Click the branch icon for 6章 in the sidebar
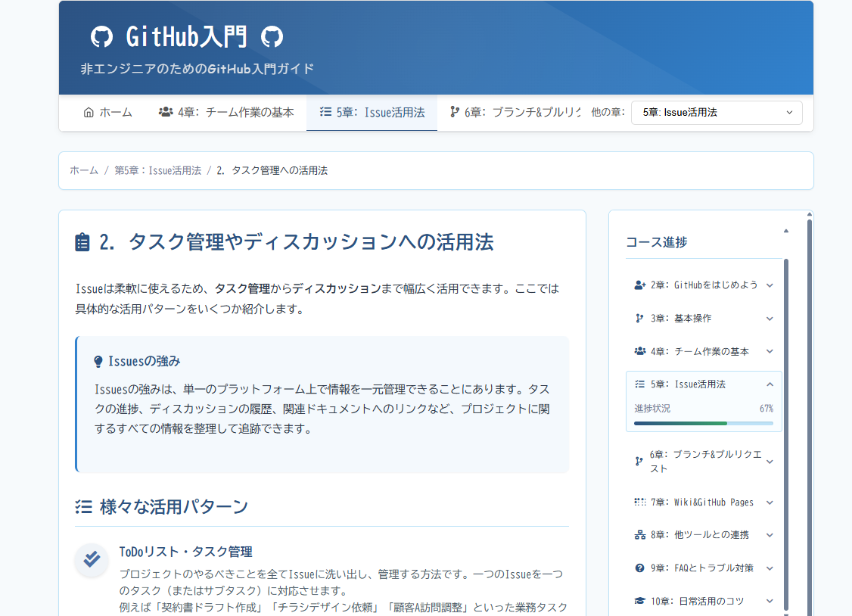Image resolution: width=852 pixels, height=616 pixels. point(639,462)
